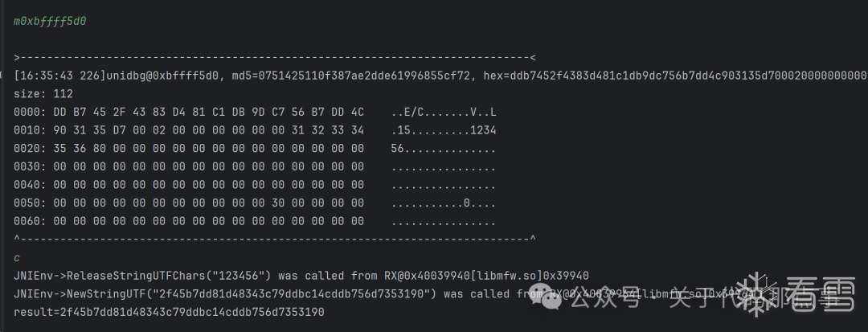868x332 pixels.
Task: Click the result=2f45b7dd81d48343 output line
Action: [x=169, y=312]
